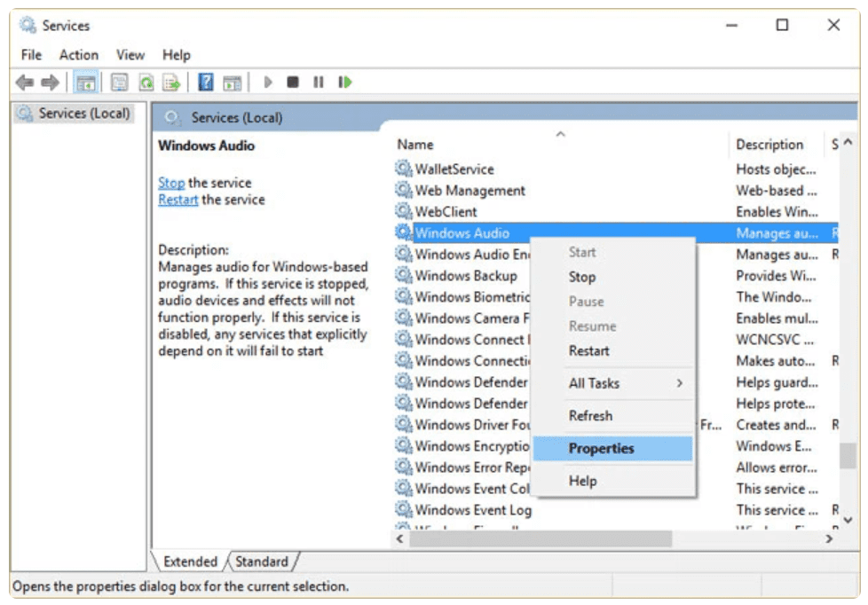The width and height of the screenshot is (868, 605).
Task: Click the Restart the service link
Action: (x=178, y=200)
